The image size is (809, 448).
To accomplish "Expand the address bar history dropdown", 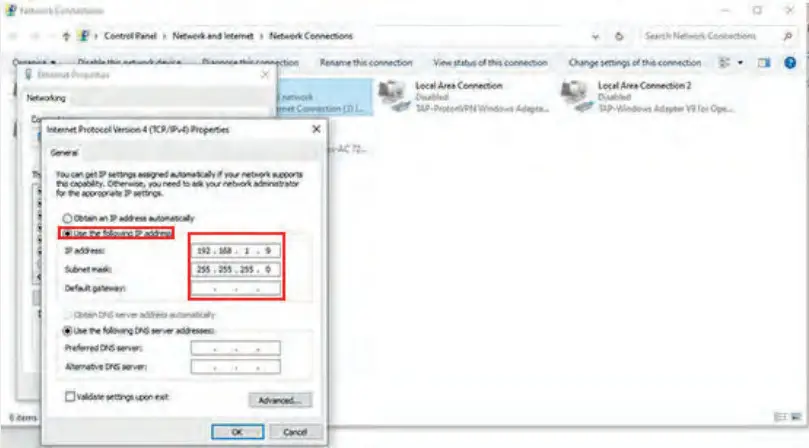I will tap(595, 36).
